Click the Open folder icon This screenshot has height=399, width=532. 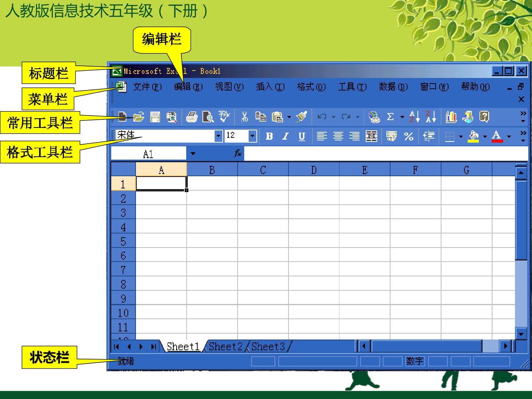139,117
